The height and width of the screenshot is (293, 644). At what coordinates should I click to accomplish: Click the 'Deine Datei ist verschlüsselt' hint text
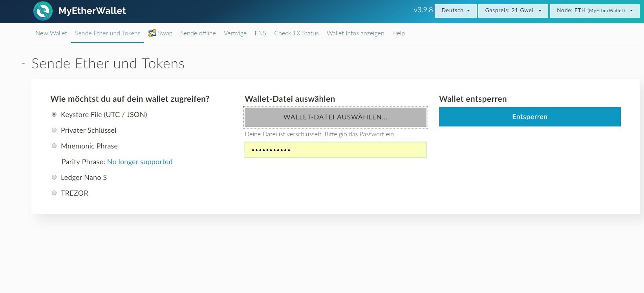(319, 134)
